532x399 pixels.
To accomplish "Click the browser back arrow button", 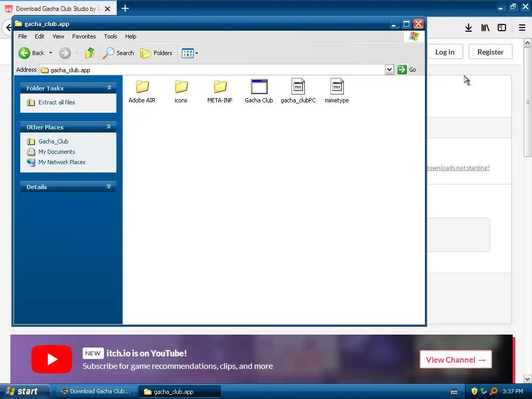I will (x=7, y=28).
